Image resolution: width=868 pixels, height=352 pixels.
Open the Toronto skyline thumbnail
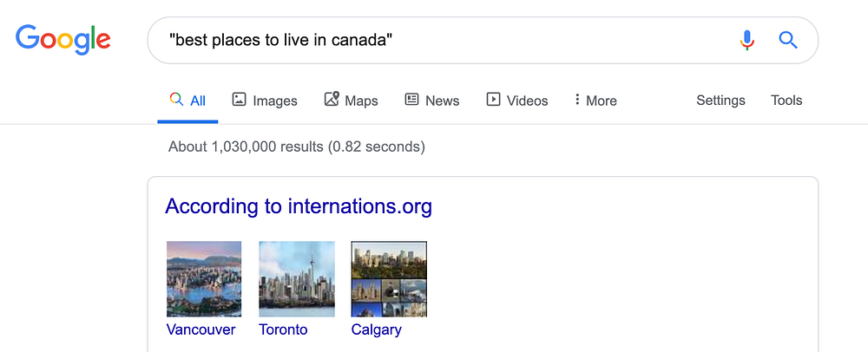pyautogui.click(x=297, y=279)
